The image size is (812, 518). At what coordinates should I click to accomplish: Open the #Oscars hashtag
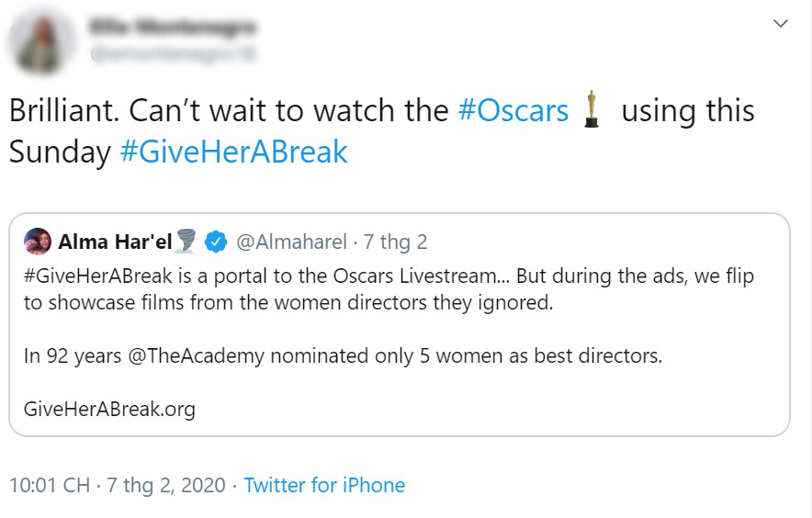click(x=513, y=111)
